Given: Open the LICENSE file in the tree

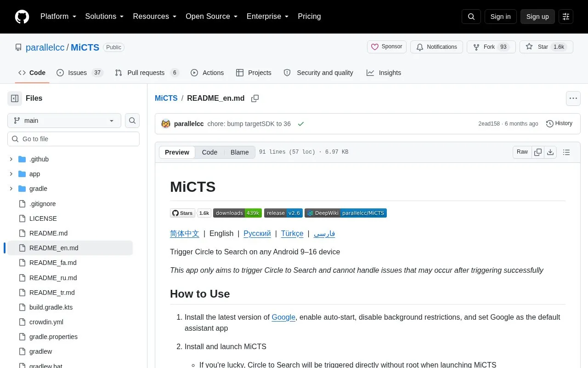Looking at the screenshot, I should 43,218.
